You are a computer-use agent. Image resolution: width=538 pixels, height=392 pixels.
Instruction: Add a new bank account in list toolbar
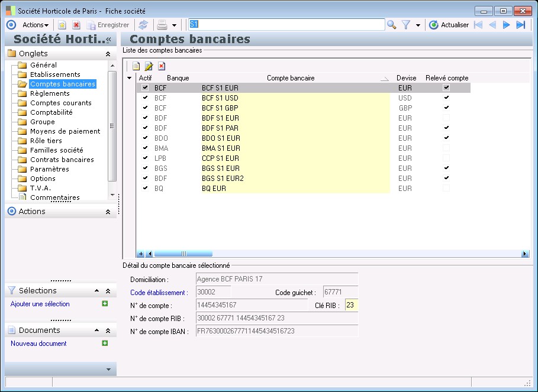click(136, 66)
